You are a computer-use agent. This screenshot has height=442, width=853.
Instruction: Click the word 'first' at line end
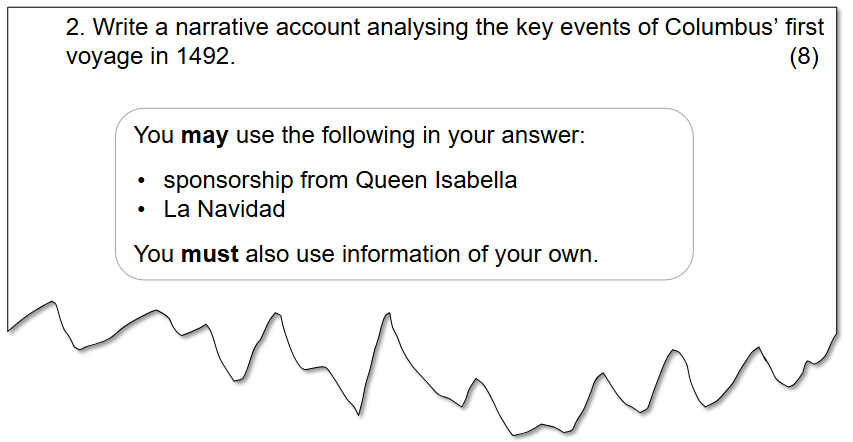coord(805,27)
